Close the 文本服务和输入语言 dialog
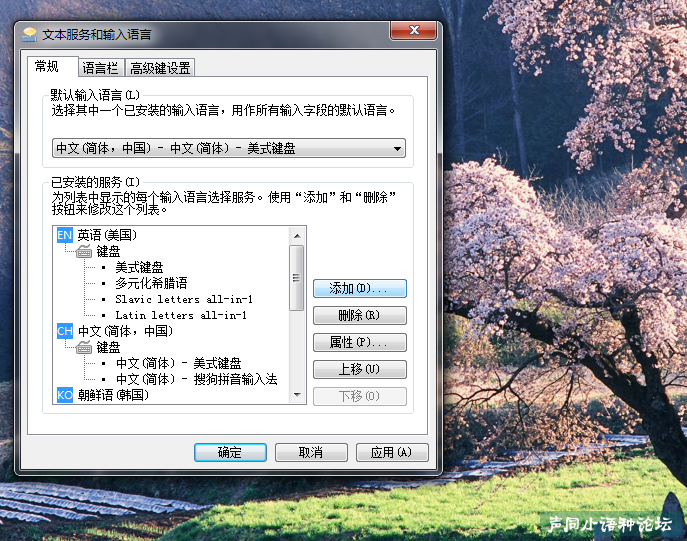Viewport: 687px width, 541px height. [x=413, y=30]
